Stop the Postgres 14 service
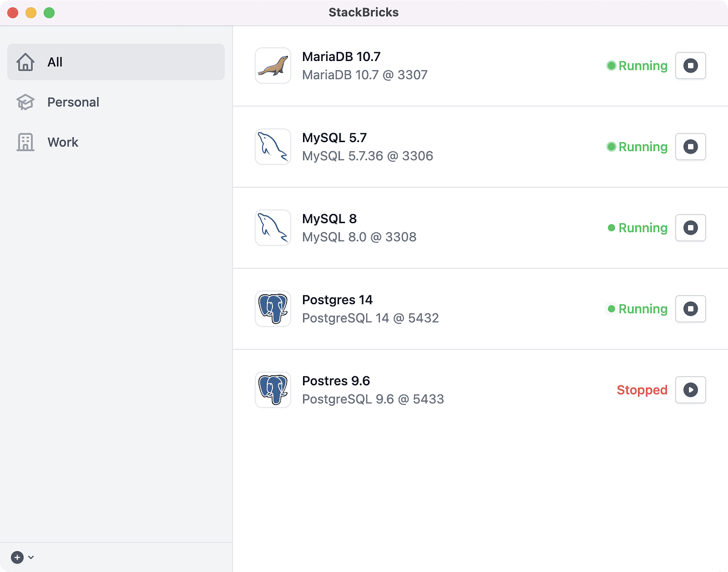Viewport: 728px width, 572px height. click(690, 309)
